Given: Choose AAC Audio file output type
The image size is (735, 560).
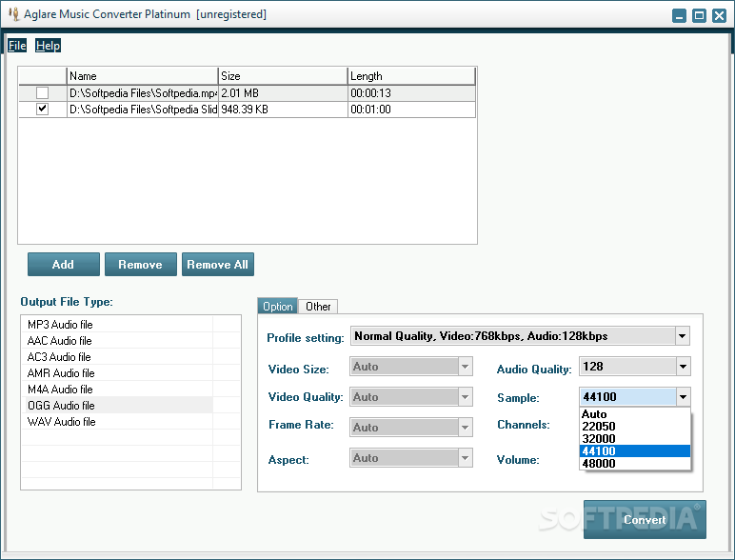Looking at the screenshot, I should 117,341.
